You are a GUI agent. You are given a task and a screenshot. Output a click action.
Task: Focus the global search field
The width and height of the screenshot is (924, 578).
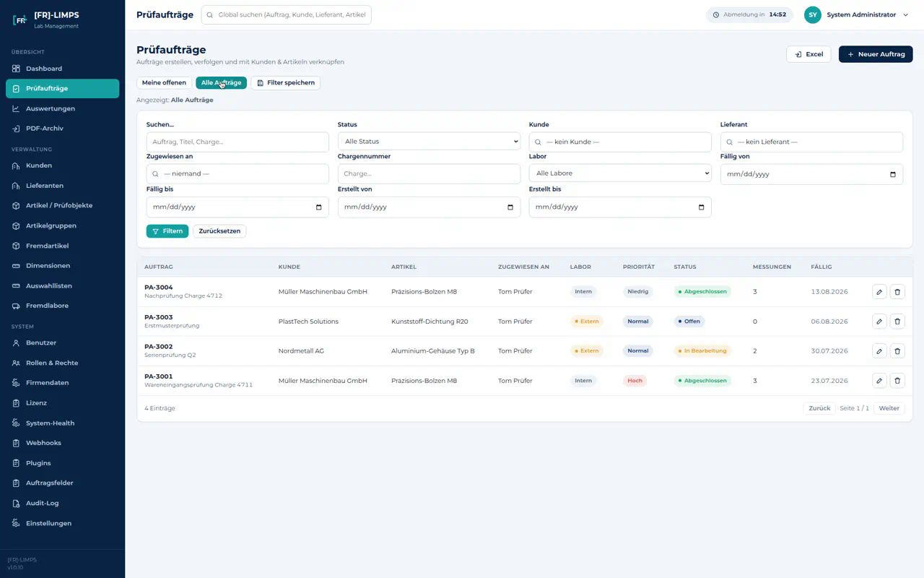(x=287, y=14)
